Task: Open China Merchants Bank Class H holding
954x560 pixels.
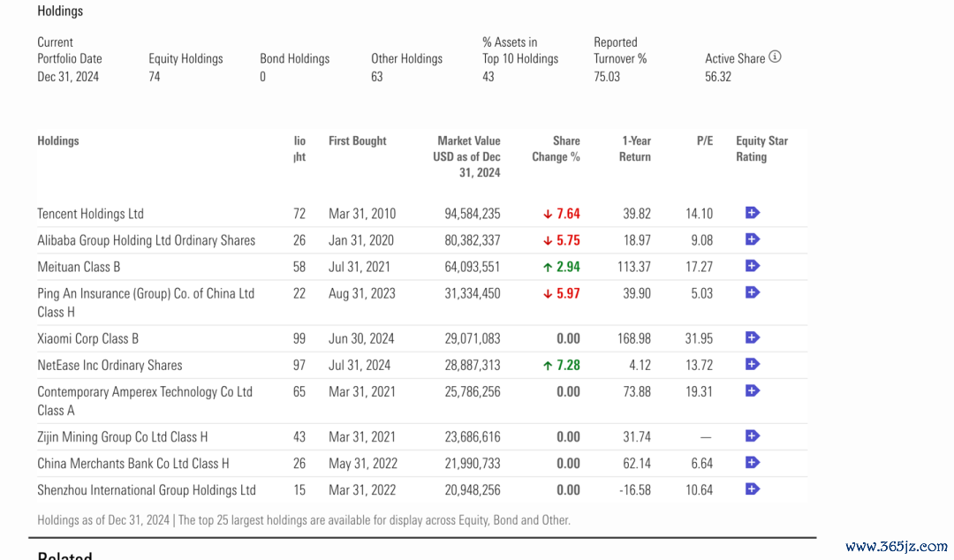Action: click(x=133, y=464)
